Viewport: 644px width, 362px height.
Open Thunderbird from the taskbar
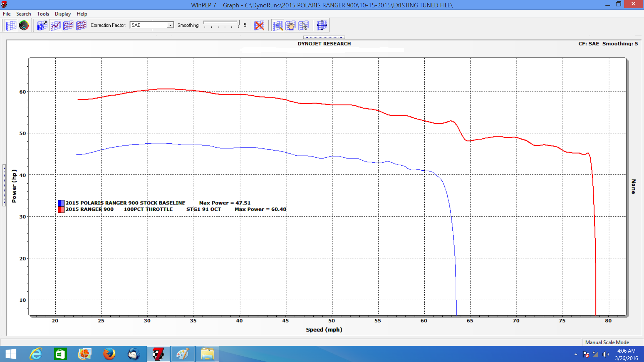point(134,354)
